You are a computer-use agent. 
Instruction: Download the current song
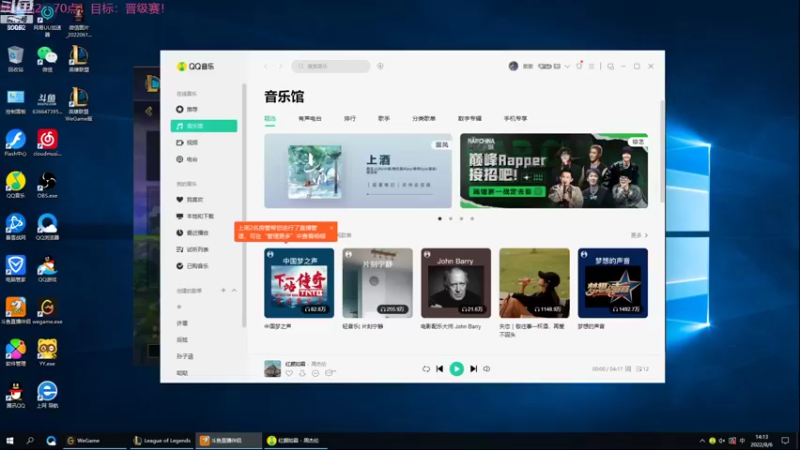point(302,373)
